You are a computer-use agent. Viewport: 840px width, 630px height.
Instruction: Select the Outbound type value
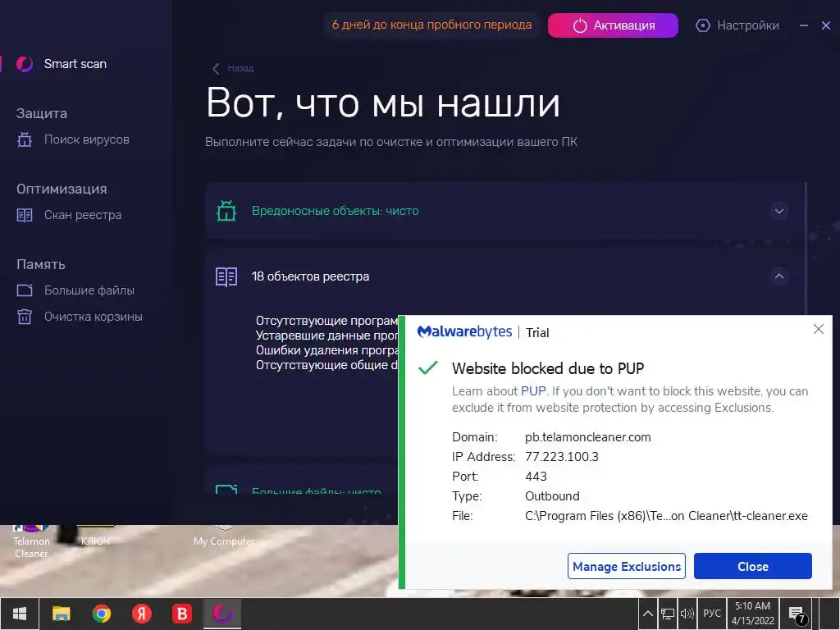pos(552,496)
